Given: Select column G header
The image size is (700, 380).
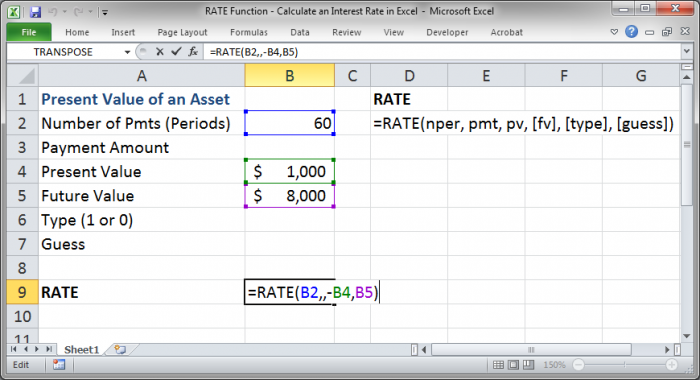Looking at the screenshot, I should (641, 75).
